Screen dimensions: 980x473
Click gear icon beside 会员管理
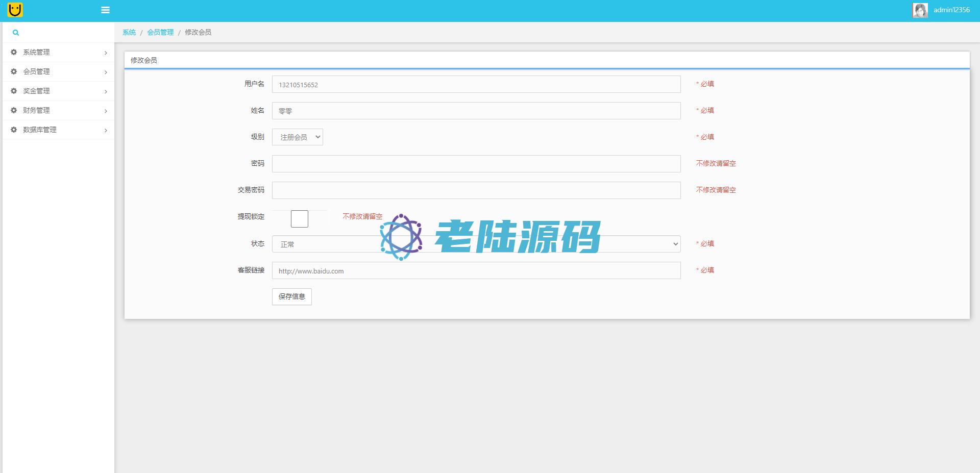[x=14, y=71]
